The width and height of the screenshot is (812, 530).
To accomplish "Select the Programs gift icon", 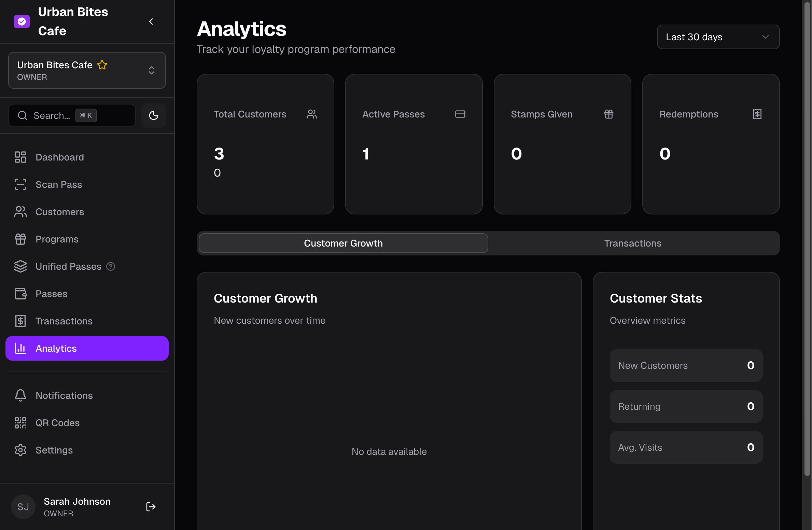I will tap(20, 239).
